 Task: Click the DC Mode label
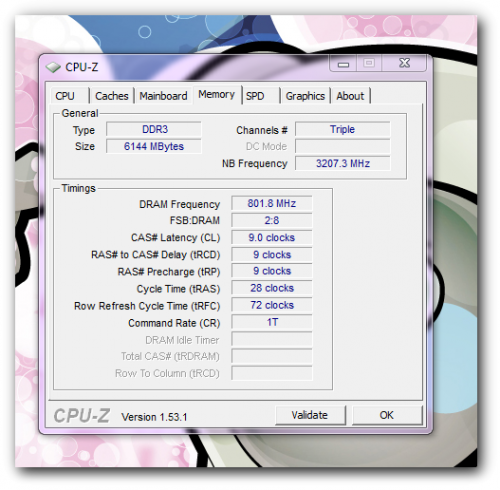pyautogui.click(x=266, y=146)
